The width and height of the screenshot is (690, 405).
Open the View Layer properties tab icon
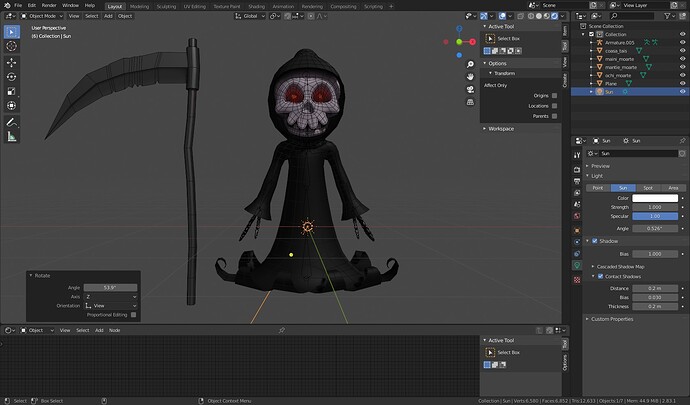(577, 193)
